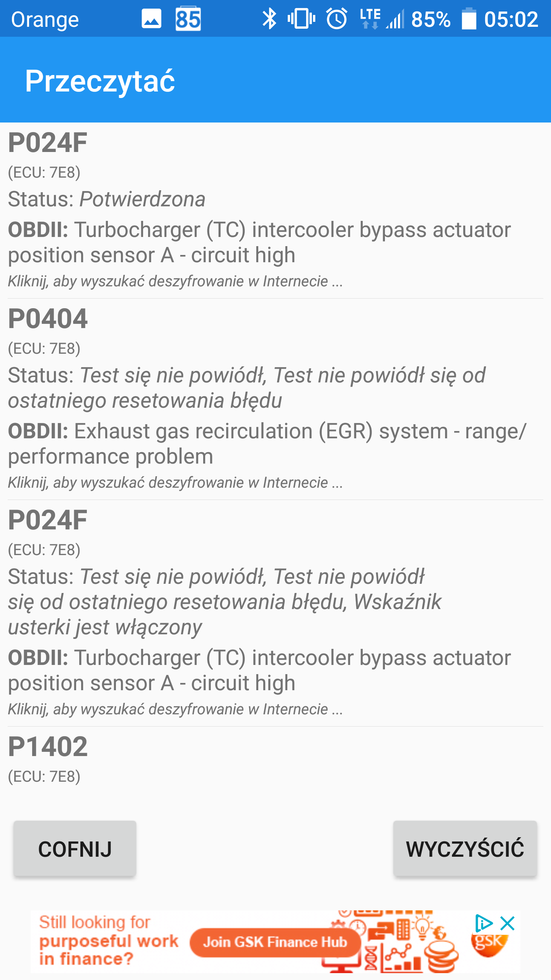Open internet search link under second P024F
This screenshot has width=551, height=980.
point(175,709)
